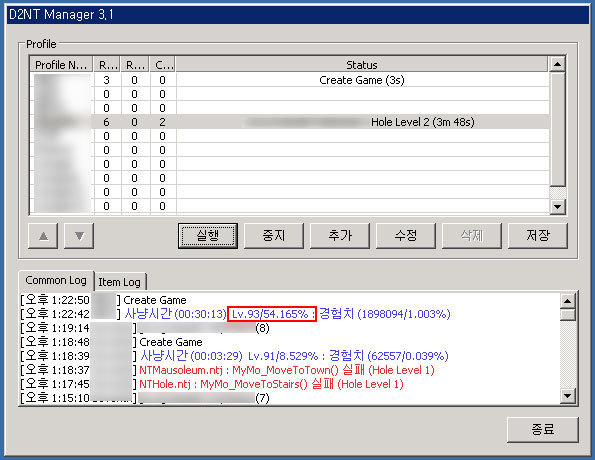Click the C... column header
This screenshot has height=460, width=595.
(x=163, y=65)
